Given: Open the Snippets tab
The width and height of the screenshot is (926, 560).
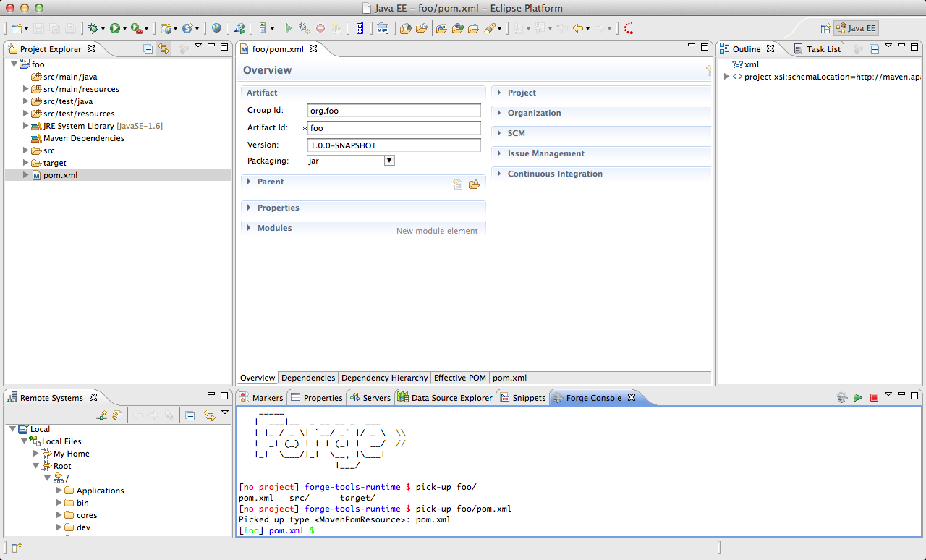Looking at the screenshot, I should click(523, 398).
